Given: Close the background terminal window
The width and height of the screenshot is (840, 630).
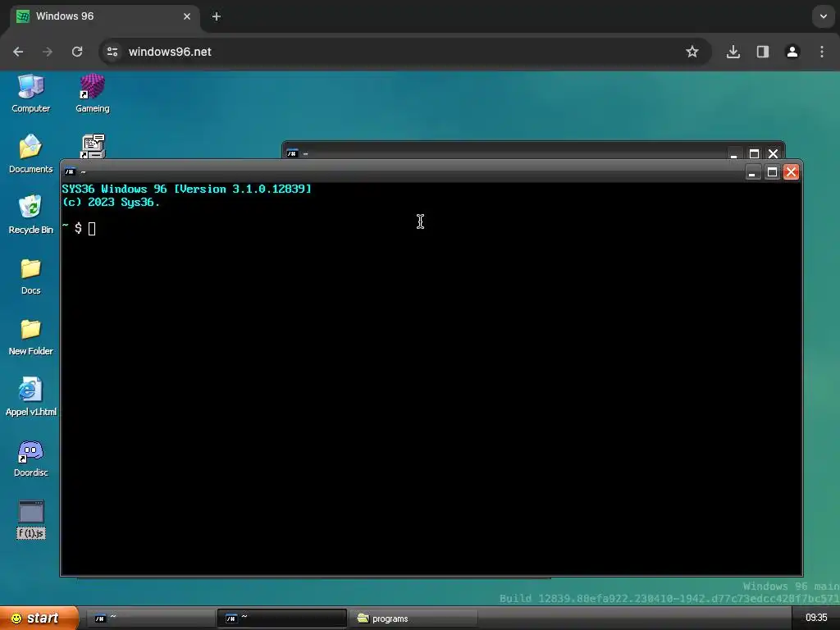Looking at the screenshot, I should pos(773,154).
